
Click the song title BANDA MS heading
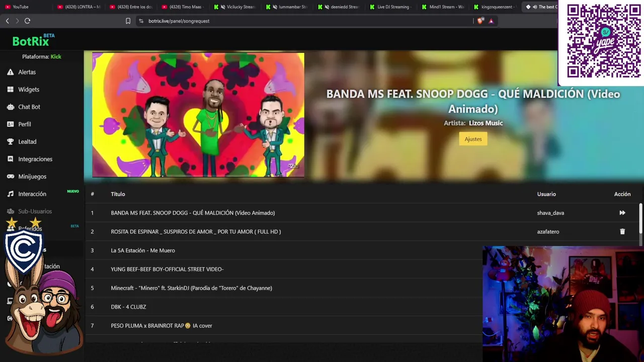click(x=473, y=101)
